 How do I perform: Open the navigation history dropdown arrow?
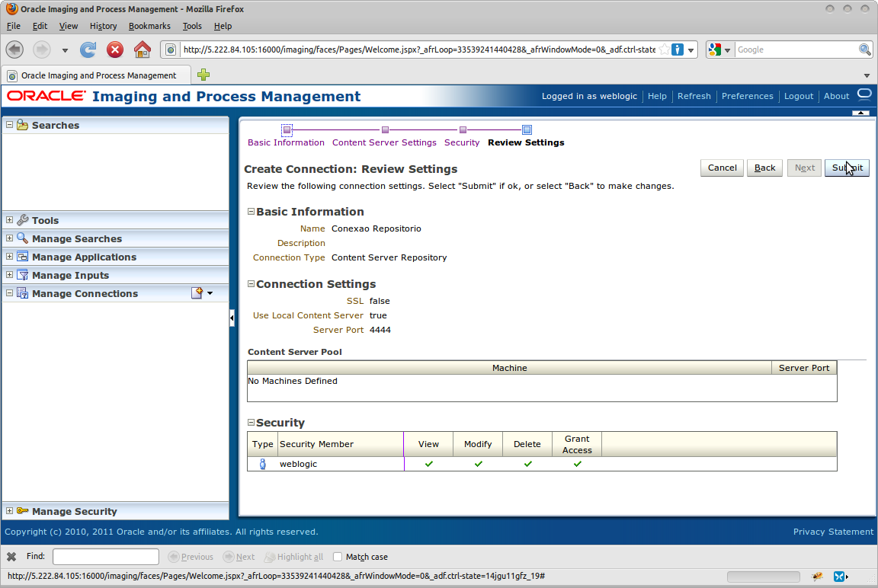pyautogui.click(x=65, y=50)
